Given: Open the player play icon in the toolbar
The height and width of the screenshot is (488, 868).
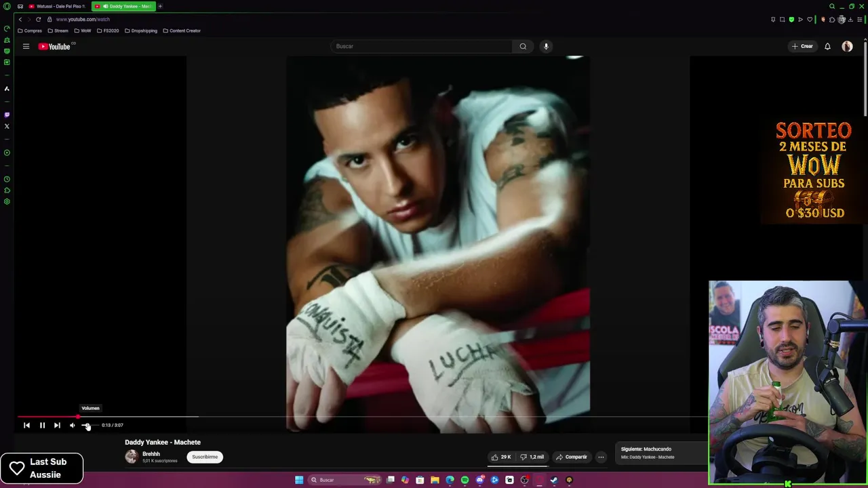Looking at the screenshot, I should tap(800, 20).
